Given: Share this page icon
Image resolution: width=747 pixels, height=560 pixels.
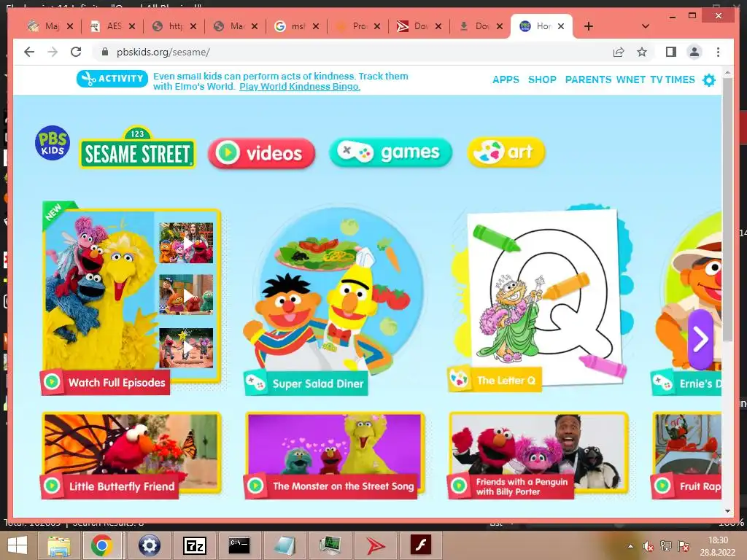Looking at the screenshot, I should pos(619,52).
